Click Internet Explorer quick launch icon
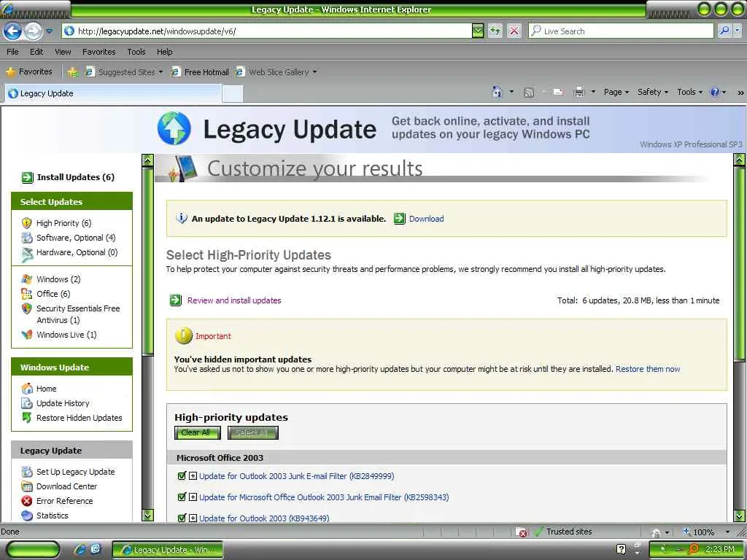 point(80,549)
